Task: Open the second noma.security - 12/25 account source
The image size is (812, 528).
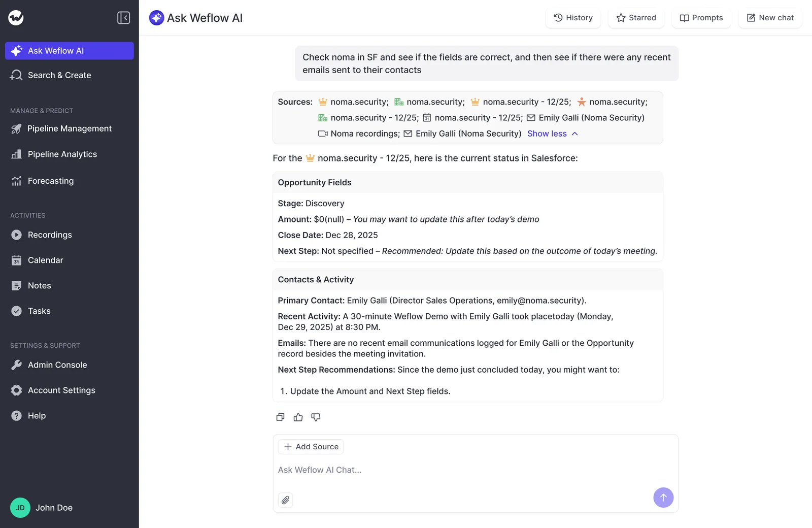Action: 368,118
